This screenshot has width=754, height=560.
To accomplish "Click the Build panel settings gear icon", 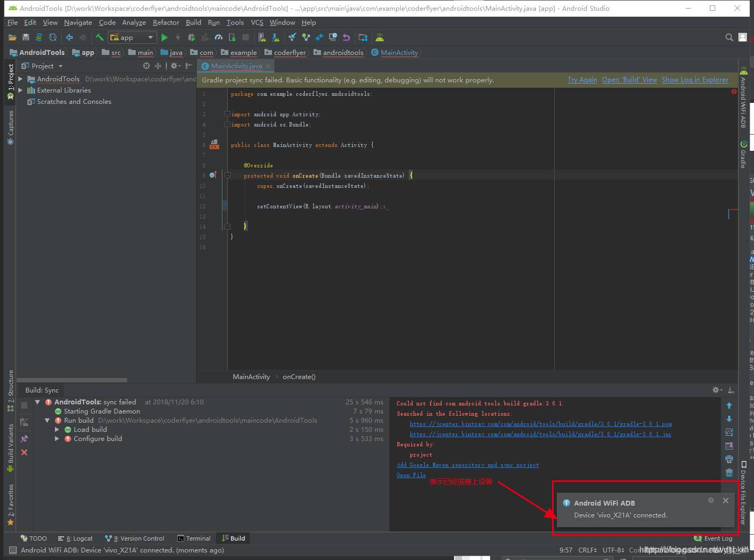I will [x=717, y=390].
